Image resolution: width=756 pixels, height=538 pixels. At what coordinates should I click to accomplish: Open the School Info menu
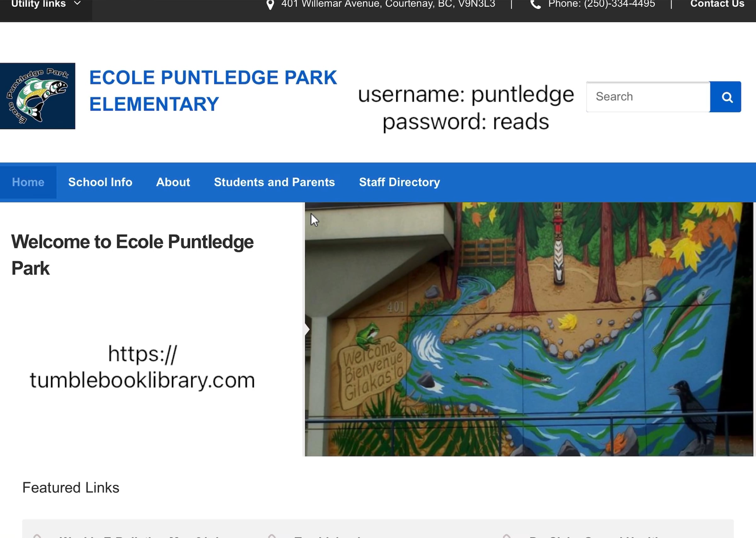click(x=100, y=182)
